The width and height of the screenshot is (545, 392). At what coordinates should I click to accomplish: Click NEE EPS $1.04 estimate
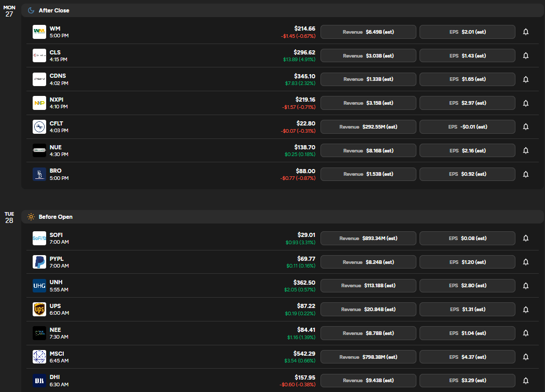(x=467, y=333)
